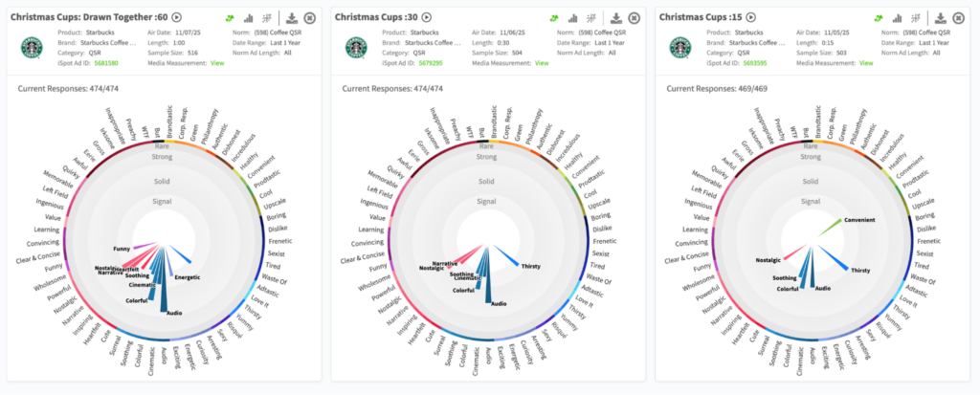The height and width of the screenshot is (395, 980).
Task: Open scatter grid view in the :15 card
Action: pyautogui.click(x=916, y=18)
